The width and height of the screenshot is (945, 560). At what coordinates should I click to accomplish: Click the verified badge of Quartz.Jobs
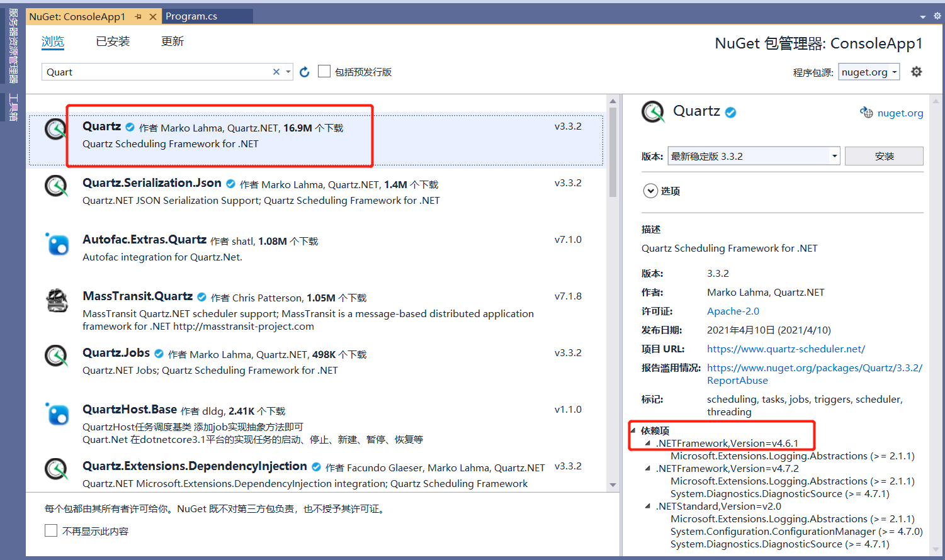[159, 354]
